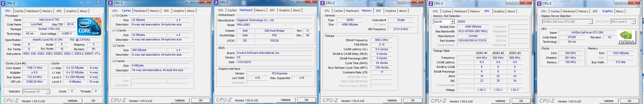Click title bar Z icon of Caches window
The image size is (644, 104).
[x=110, y=3]
